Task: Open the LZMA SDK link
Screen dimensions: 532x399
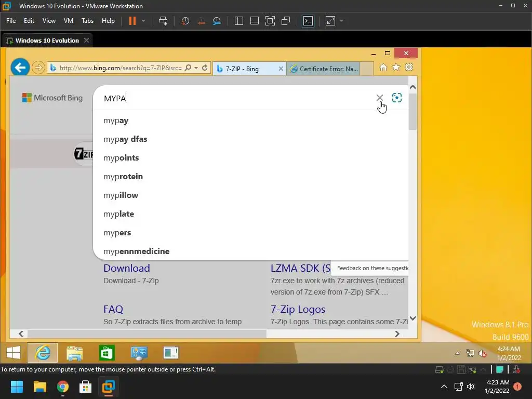Action: 300,269
